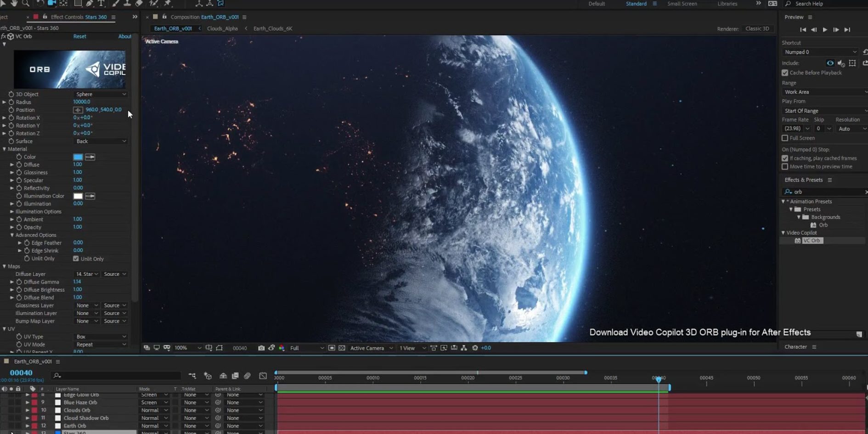Viewport: 868px width, 434px height.
Task: Enable Frame Blending for timeline layers
Action: coord(235,376)
